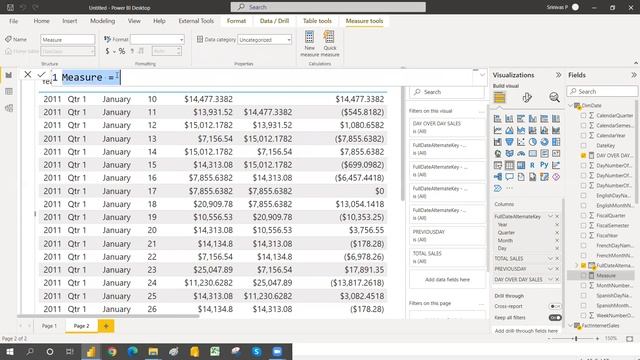Open TOTAL SALES column dropdown chevron
640x360 pixels.
(550, 258)
